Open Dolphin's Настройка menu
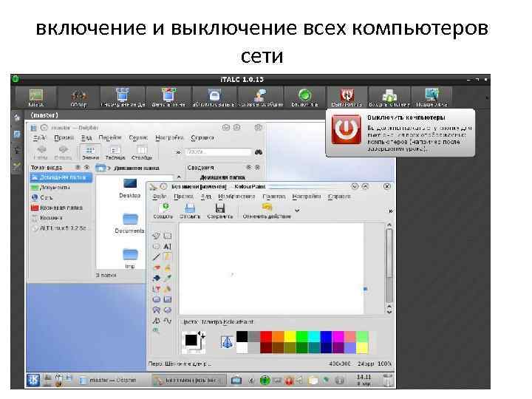This screenshot has height=399, width=532. pos(169,137)
